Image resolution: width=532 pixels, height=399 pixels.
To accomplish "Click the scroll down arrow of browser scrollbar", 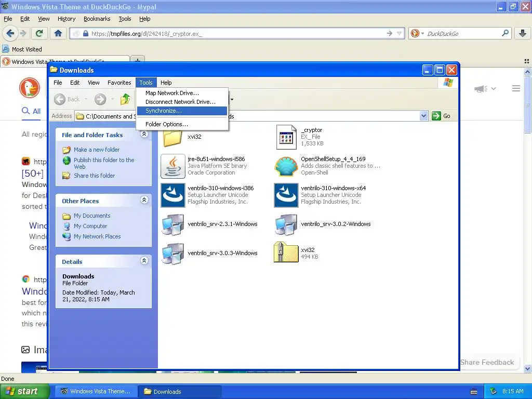I will [527, 368].
